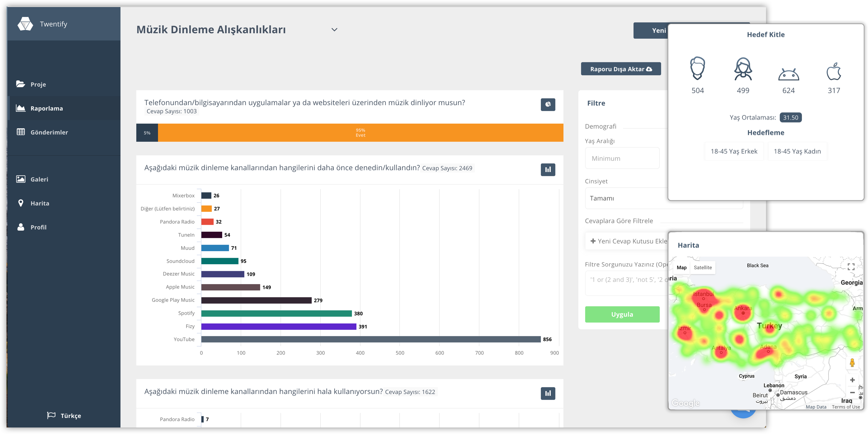The height and width of the screenshot is (434, 868).
Task: Click Cevap Sayısı: 1622 label
Action: [x=410, y=392]
